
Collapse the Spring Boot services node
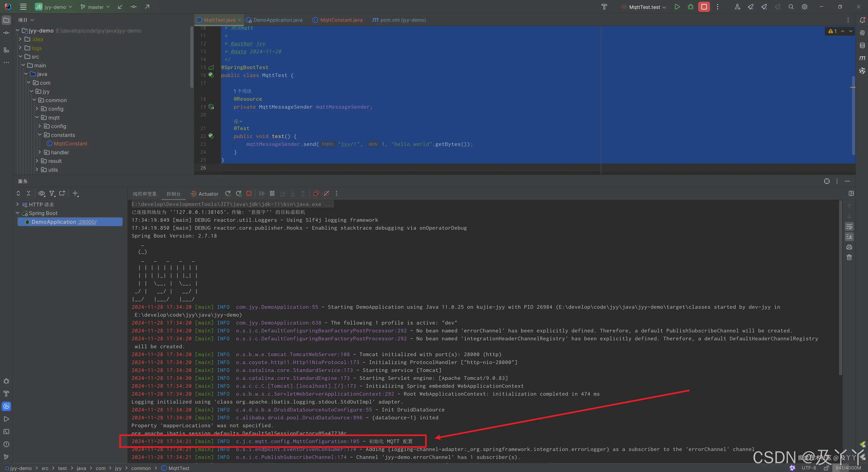tap(18, 213)
